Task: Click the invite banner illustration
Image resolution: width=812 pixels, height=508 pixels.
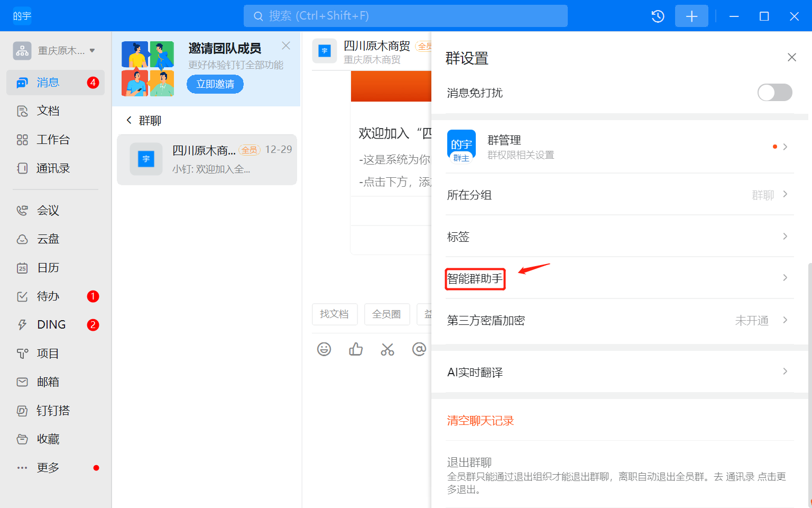Action: pyautogui.click(x=148, y=69)
